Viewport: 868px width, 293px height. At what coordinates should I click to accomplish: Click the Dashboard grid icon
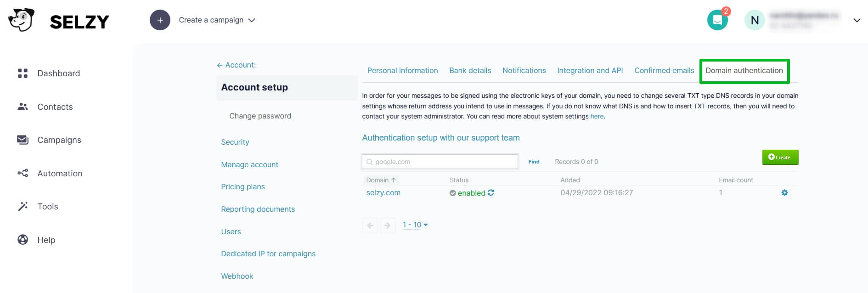click(23, 73)
